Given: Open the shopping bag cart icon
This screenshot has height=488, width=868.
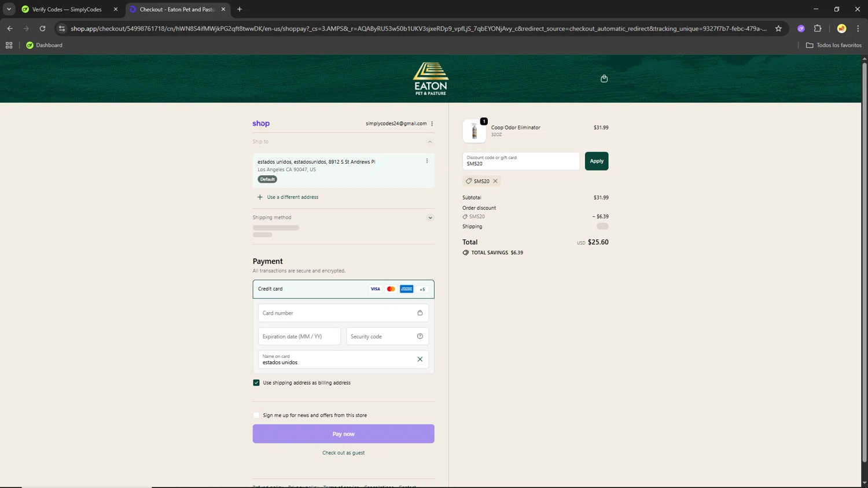Looking at the screenshot, I should [604, 79].
